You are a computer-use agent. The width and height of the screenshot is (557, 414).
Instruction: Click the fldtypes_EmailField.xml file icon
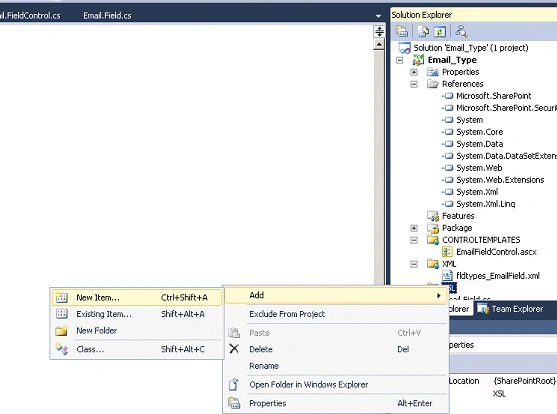point(447,276)
